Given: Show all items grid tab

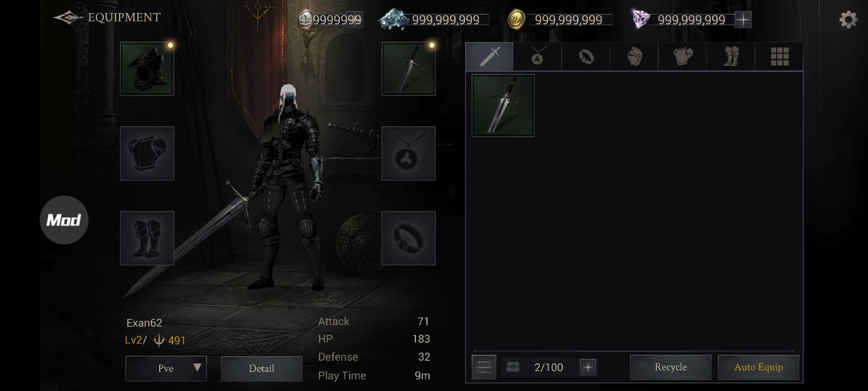Looking at the screenshot, I should tap(779, 57).
